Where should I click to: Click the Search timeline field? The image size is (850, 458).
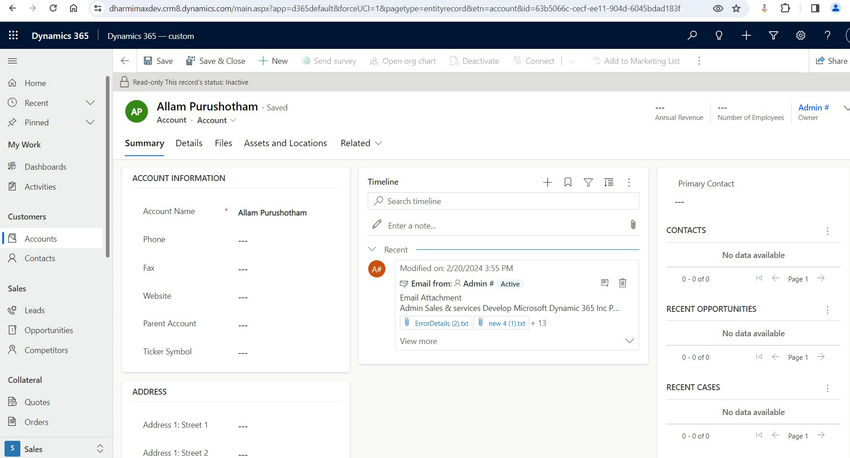pos(503,201)
